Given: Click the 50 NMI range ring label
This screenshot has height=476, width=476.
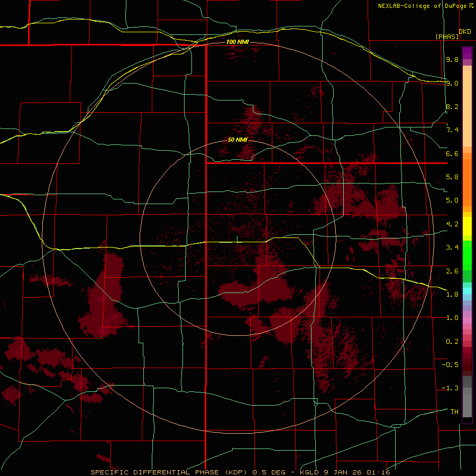Looking at the screenshot, I should (x=237, y=140).
